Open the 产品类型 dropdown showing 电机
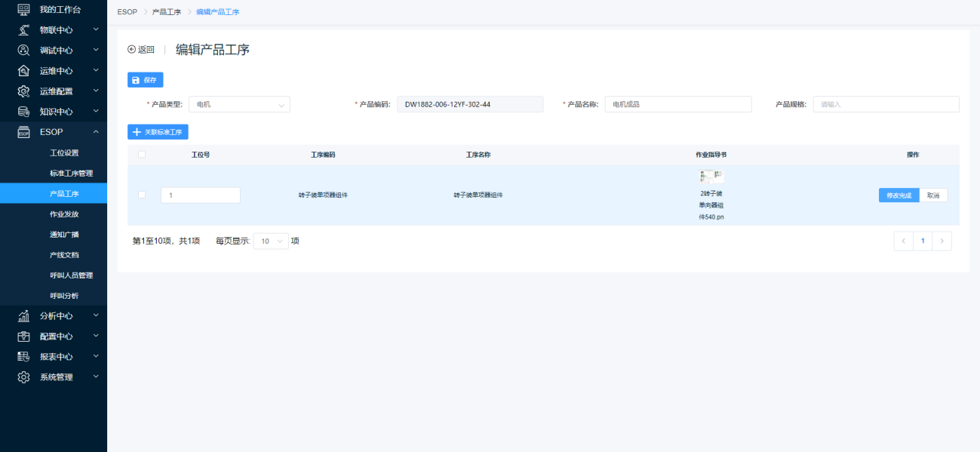 click(x=239, y=104)
